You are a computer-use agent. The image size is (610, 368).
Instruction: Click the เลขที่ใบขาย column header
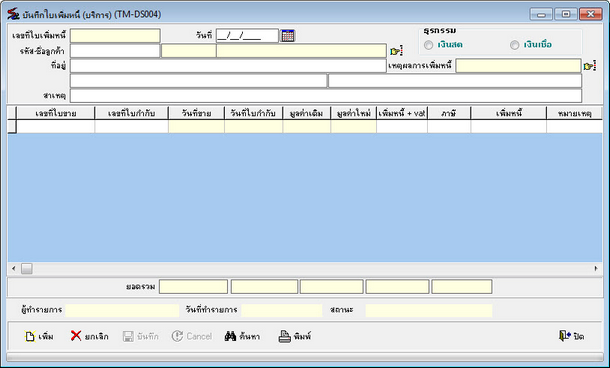(56, 113)
